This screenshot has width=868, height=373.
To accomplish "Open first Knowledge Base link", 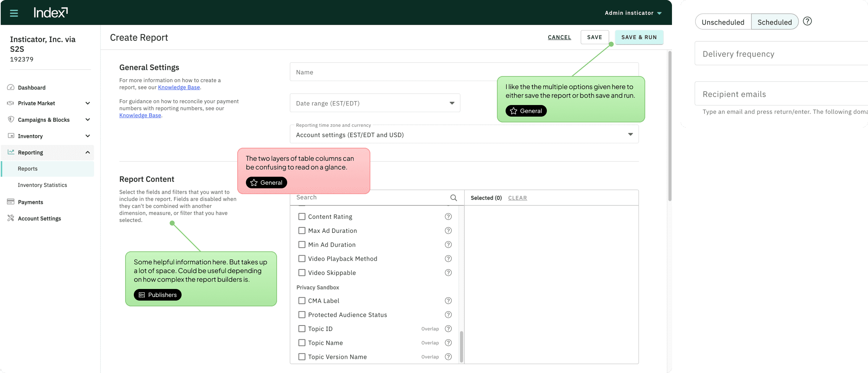I will coord(179,87).
